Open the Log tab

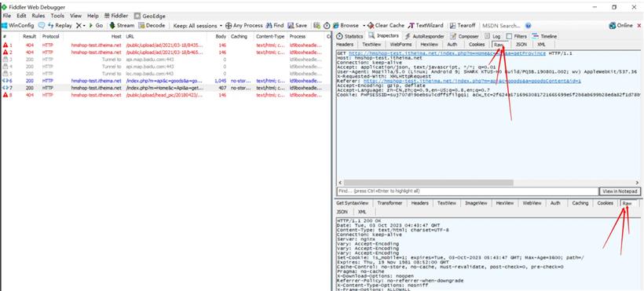492,36
